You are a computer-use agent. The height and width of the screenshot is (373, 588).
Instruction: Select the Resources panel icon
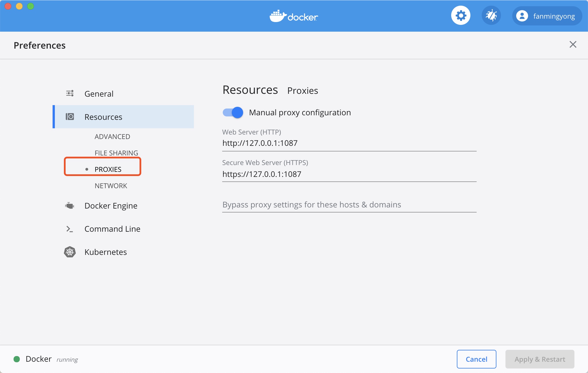point(70,116)
